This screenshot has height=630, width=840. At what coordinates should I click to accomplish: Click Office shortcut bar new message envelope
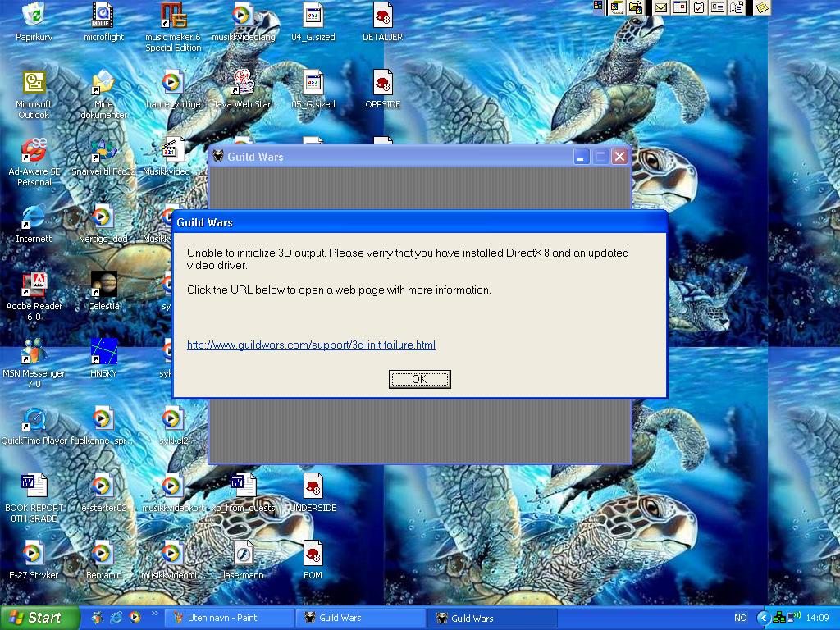coord(662,7)
